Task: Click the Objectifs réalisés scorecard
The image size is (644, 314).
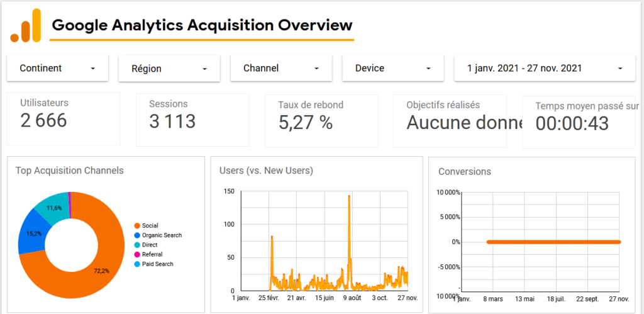Action: (x=458, y=121)
